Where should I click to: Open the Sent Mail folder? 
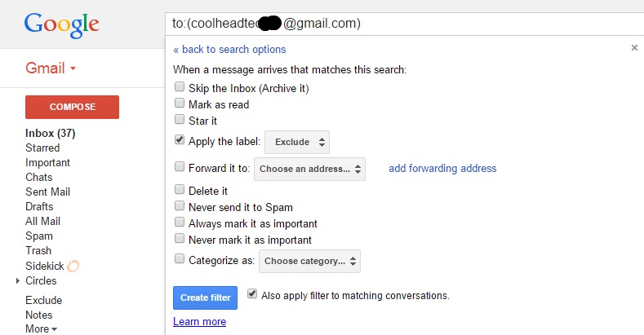click(48, 192)
